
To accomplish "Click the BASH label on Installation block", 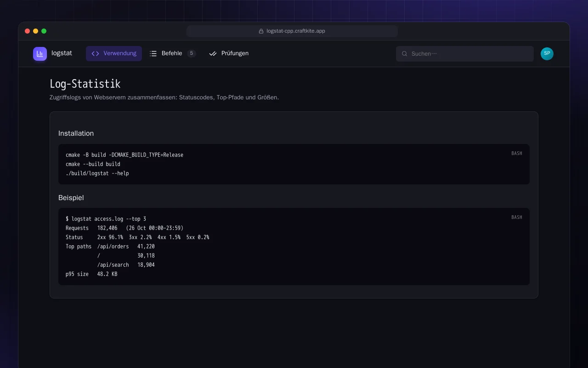I will pyautogui.click(x=517, y=153).
